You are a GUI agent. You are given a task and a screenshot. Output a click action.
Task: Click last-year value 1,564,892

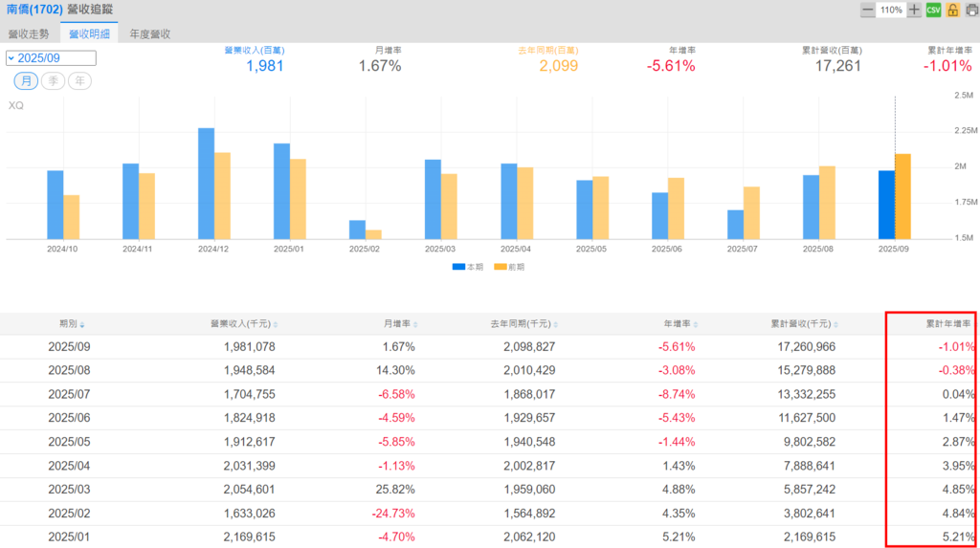529,514
